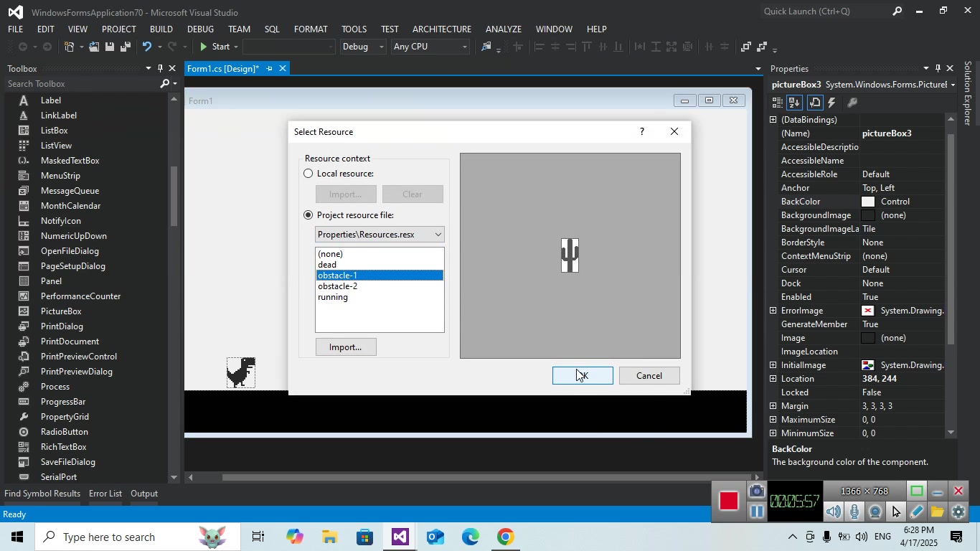Click the Toolbox search magnifier icon
Screen dimensions: 980x551
164,84
